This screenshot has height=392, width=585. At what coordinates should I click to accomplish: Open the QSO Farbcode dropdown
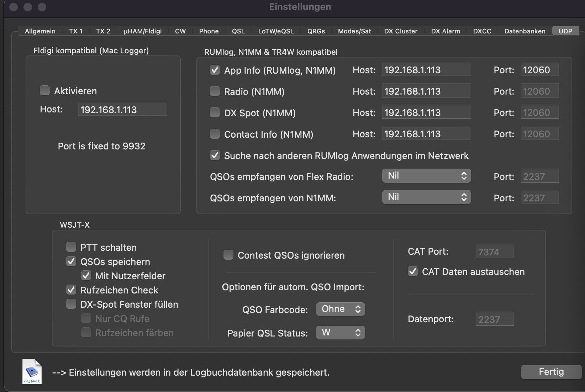[341, 309]
